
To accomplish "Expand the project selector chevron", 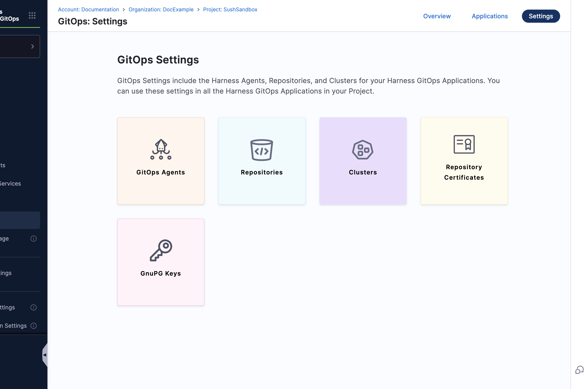I will [x=32, y=46].
